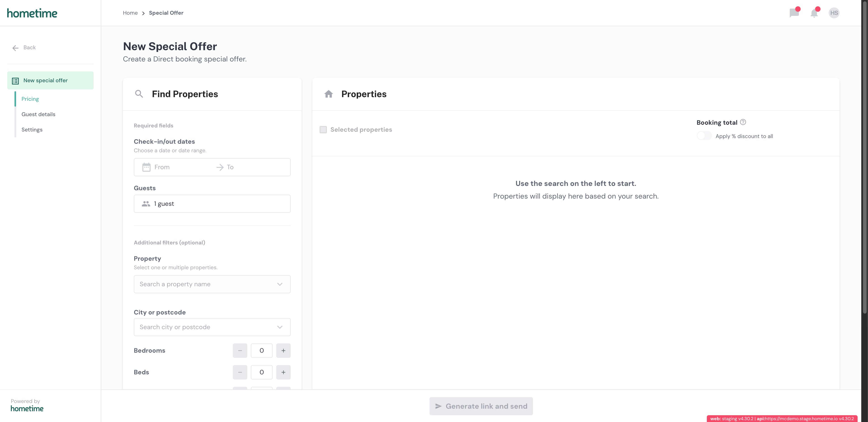Decrease the Bedrooms count

pos(240,351)
